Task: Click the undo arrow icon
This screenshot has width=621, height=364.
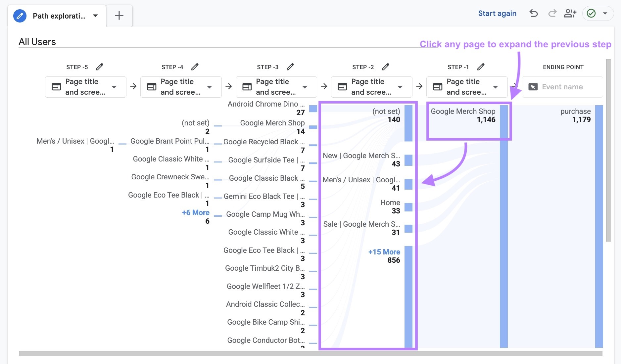Action: (x=533, y=13)
